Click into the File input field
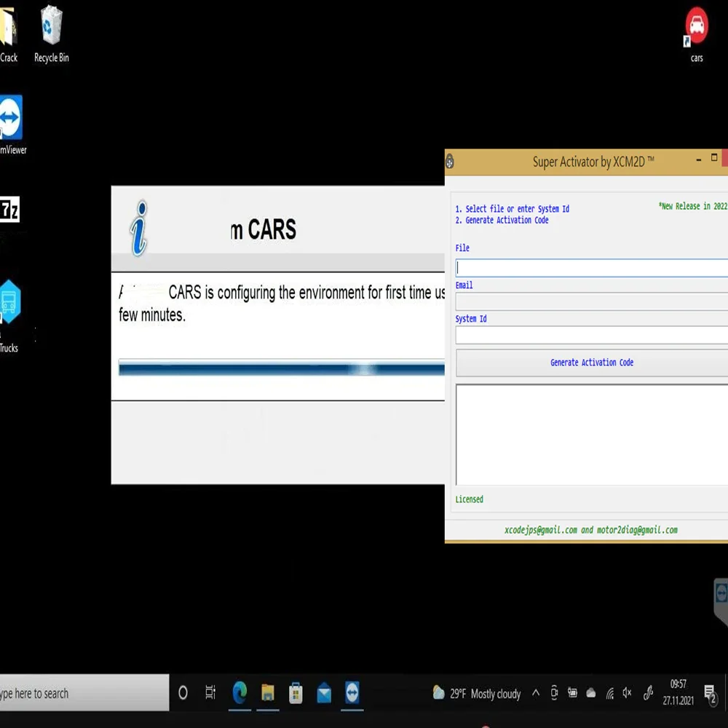Image resolution: width=728 pixels, height=728 pixels. [x=591, y=267]
